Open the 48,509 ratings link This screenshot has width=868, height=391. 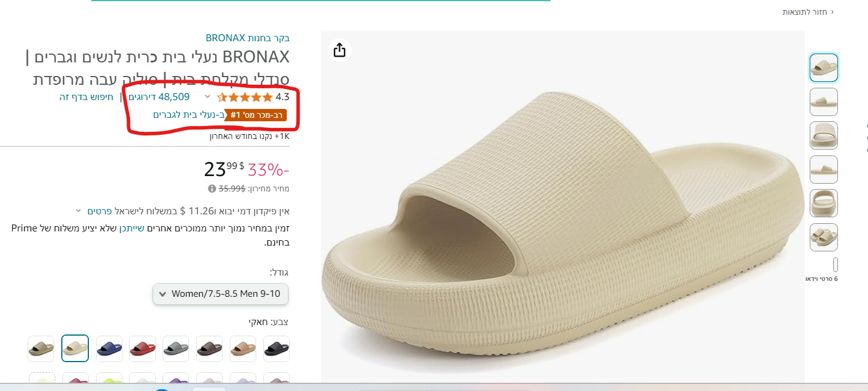159,97
